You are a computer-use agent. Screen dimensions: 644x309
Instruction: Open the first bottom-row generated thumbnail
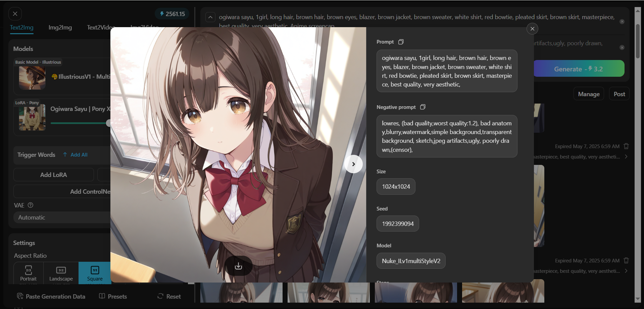point(241,293)
